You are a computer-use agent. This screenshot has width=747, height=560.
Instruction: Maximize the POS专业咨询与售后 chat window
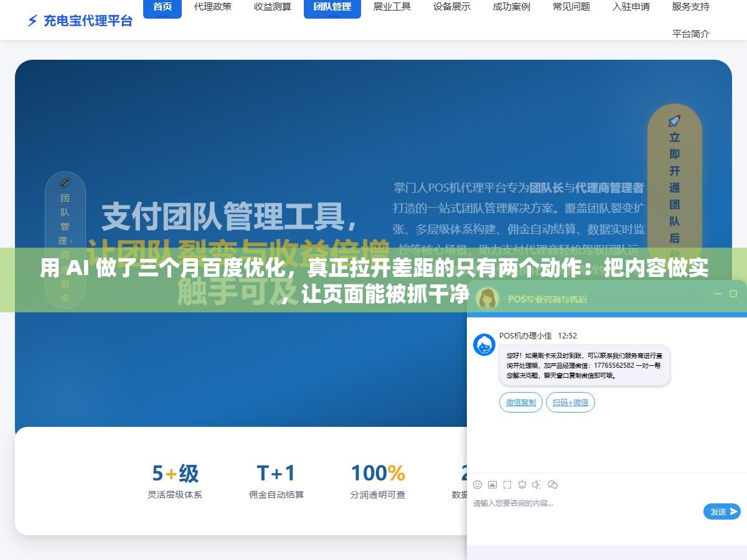(733, 294)
